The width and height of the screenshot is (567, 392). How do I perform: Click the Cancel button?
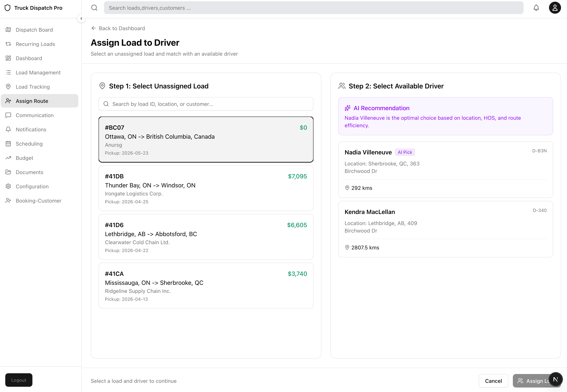pyautogui.click(x=493, y=381)
